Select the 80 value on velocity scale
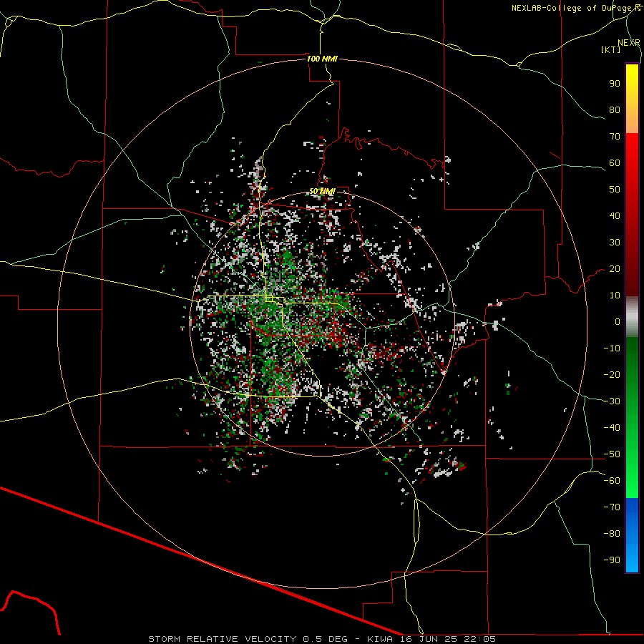Screen dimensions: 644x644 pos(615,109)
